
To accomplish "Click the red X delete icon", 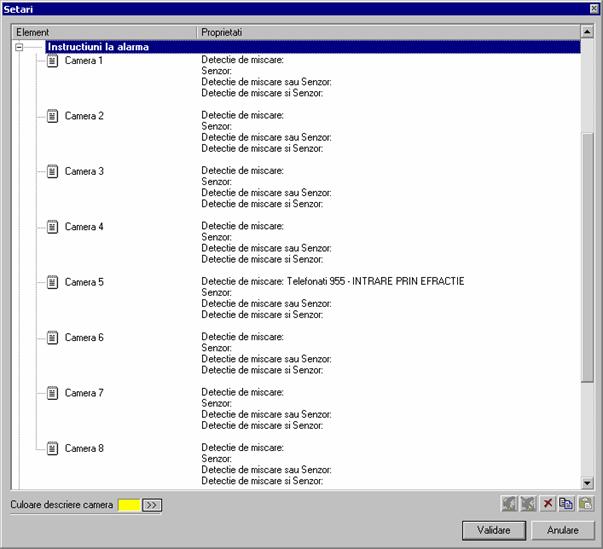I will [548, 504].
